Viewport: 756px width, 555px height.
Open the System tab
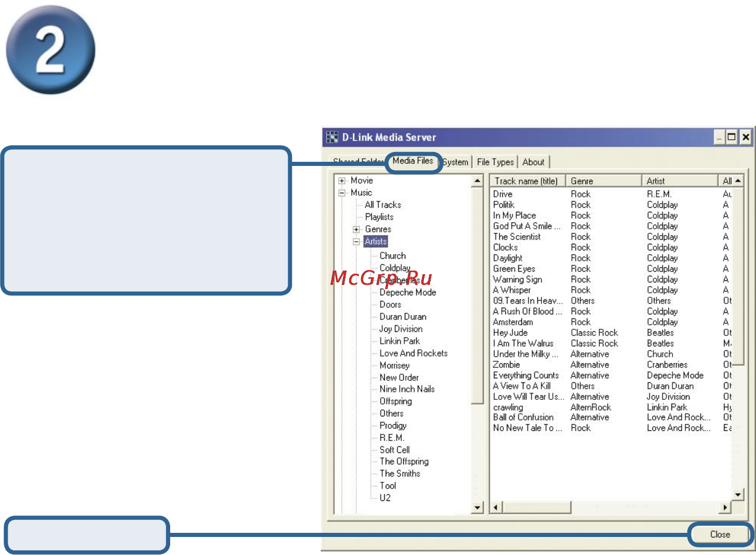pos(456,162)
